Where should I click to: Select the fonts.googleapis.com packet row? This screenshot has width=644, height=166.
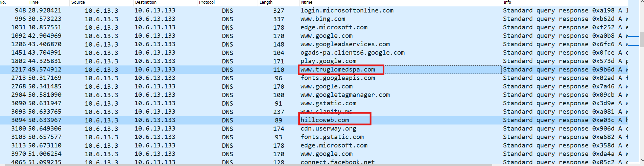(x=337, y=78)
